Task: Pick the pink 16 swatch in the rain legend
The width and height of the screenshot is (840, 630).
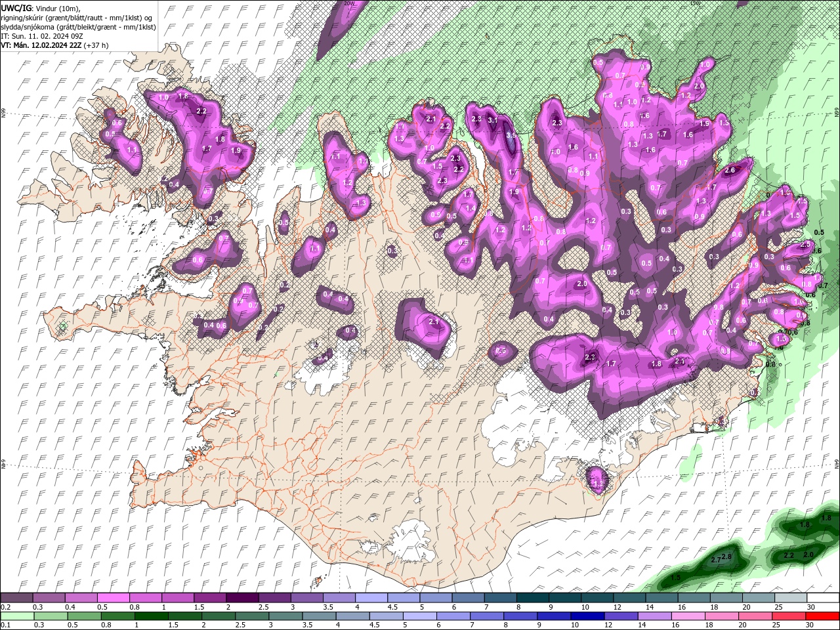Action: click(687, 616)
